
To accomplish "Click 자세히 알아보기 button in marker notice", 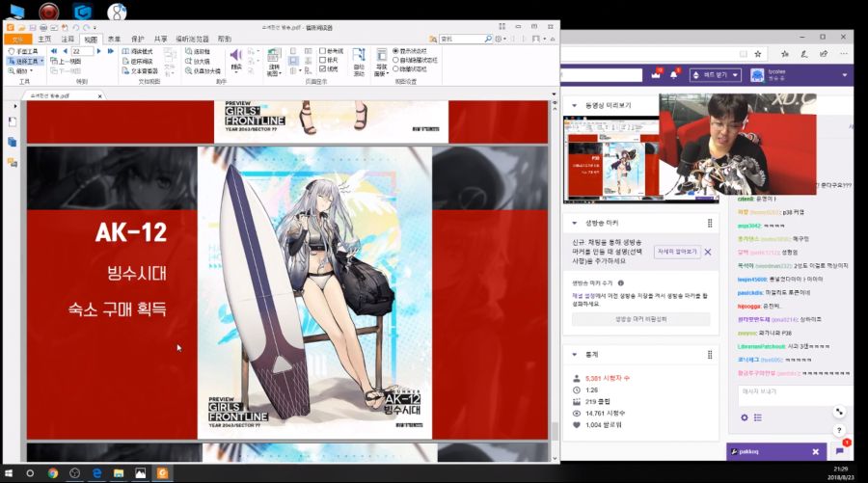I will coord(677,252).
